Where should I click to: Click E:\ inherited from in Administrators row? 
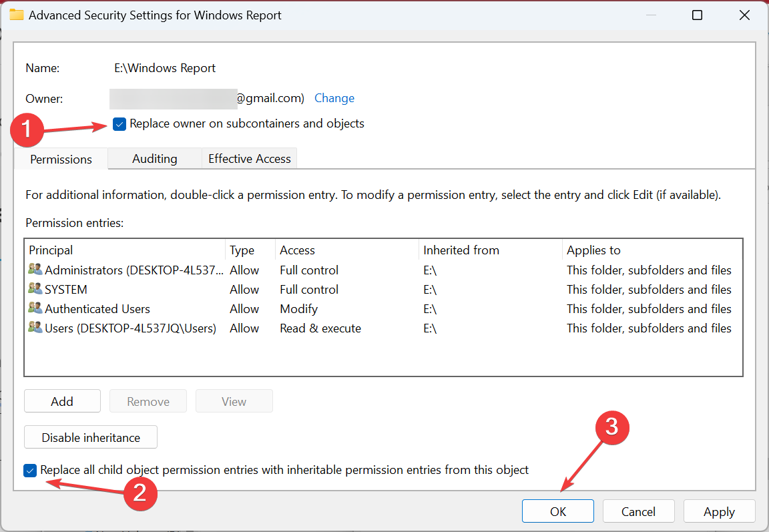point(430,270)
